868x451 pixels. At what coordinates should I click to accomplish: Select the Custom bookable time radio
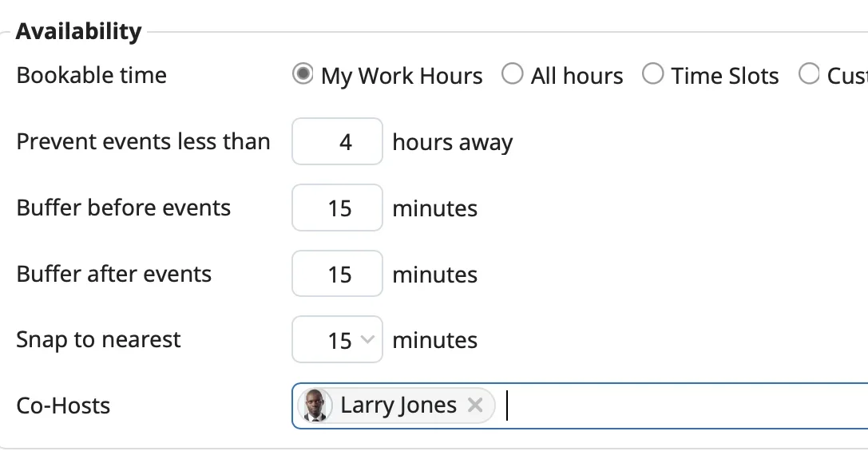coord(809,73)
